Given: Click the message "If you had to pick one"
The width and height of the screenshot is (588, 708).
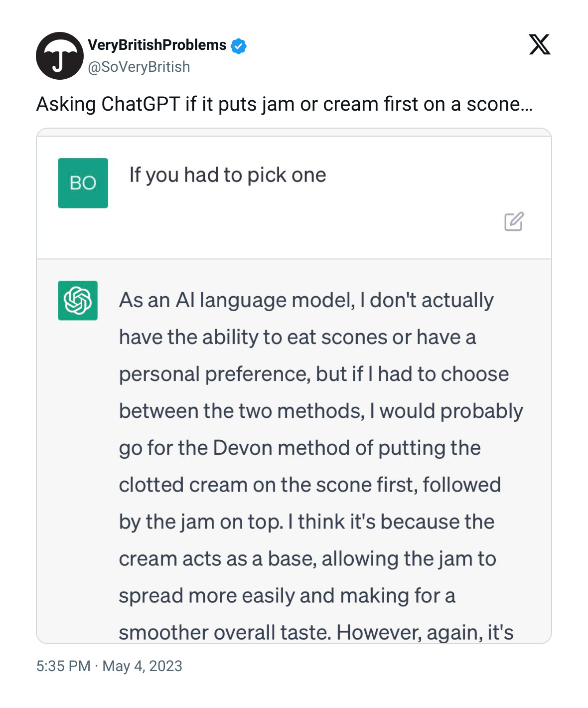Looking at the screenshot, I should pos(228,175).
